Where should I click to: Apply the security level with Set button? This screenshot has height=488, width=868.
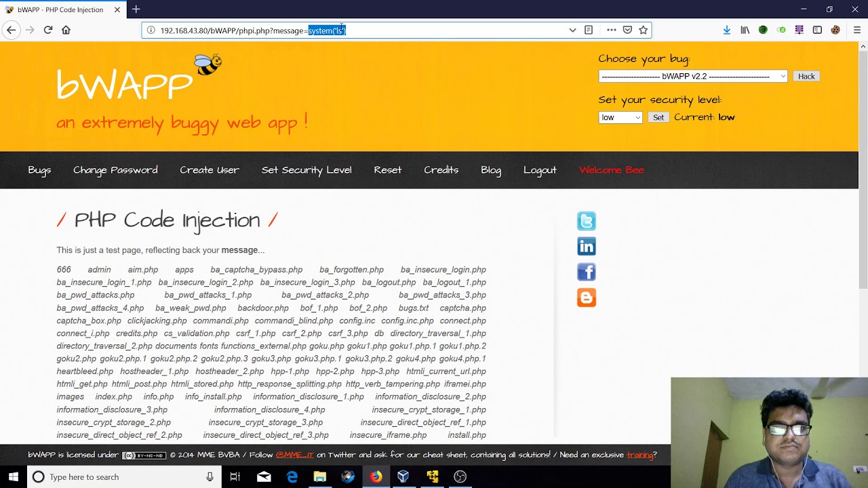(x=658, y=117)
